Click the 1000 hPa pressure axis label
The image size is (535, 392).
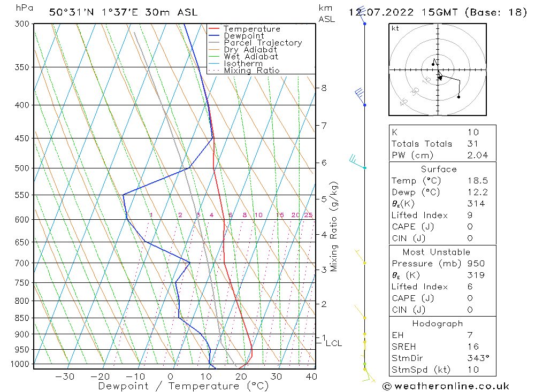click(20, 364)
